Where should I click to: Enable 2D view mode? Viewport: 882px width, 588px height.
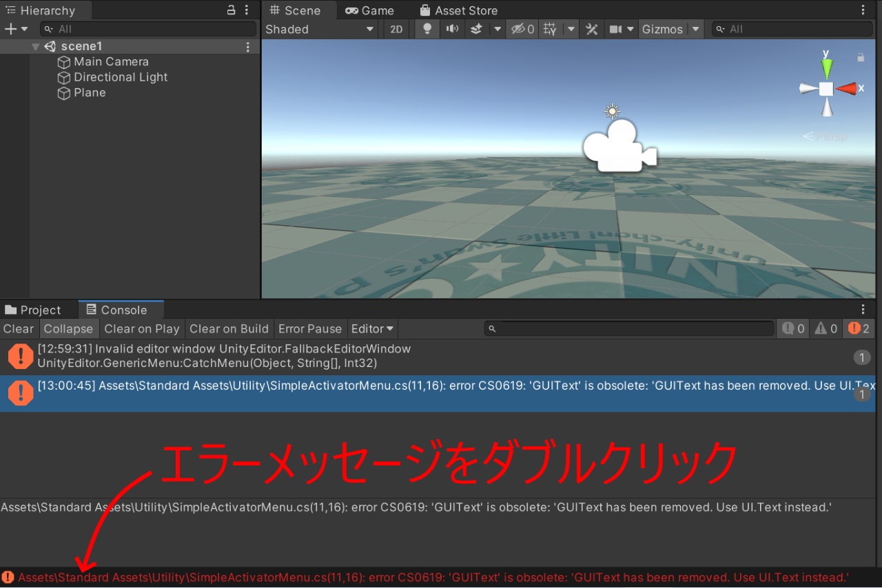[396, 29]
